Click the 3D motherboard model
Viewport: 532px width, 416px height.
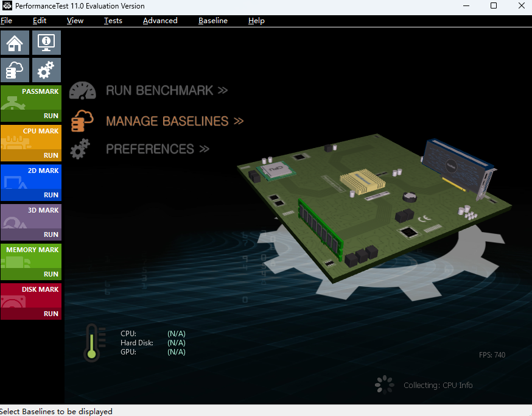(374, 208)
